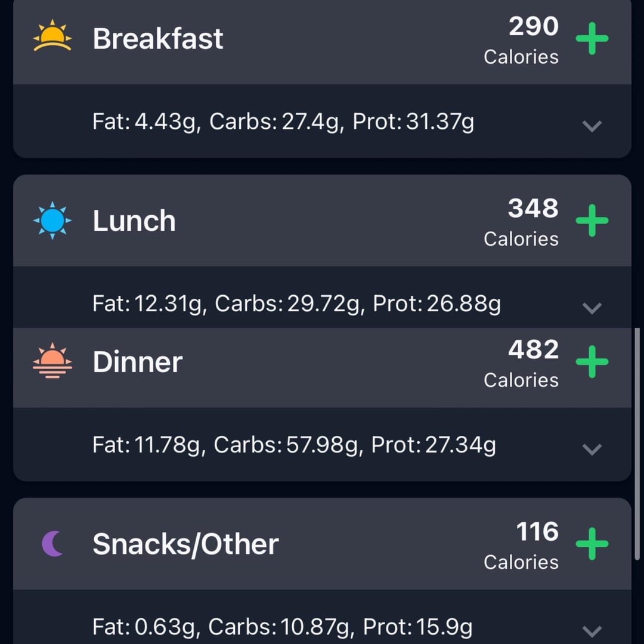
Task: Expand Lunch details using chevron
Action: point(592,308)
